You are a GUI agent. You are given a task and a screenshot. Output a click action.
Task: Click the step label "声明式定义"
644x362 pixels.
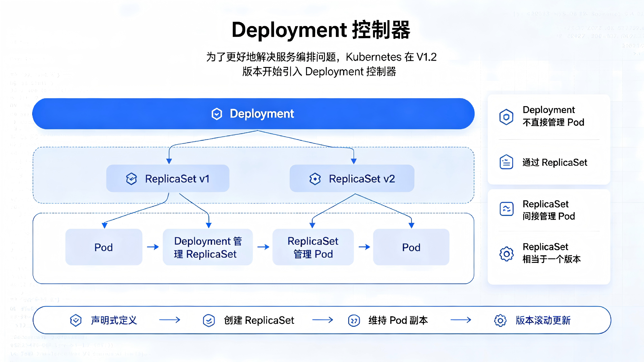click(x=114, y=320)
